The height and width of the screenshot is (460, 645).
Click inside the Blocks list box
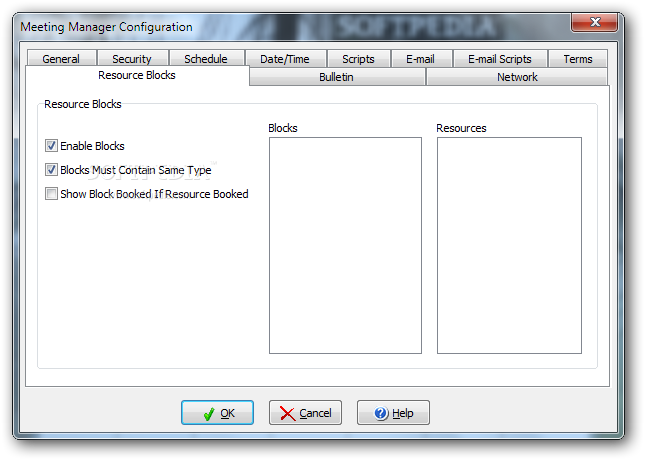point(346,245)
